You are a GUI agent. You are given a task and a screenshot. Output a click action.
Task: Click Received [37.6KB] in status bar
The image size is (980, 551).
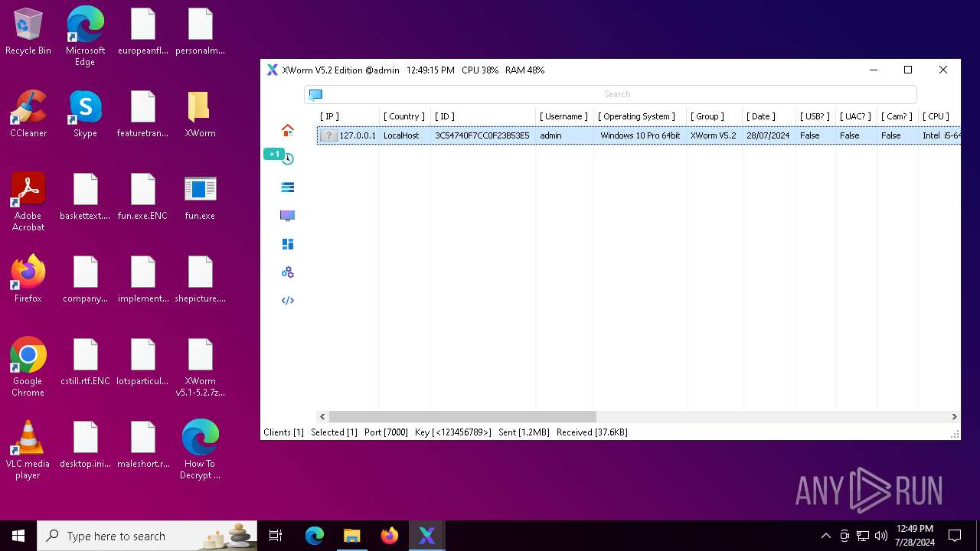pyautogui.click(x=592, y=432)
